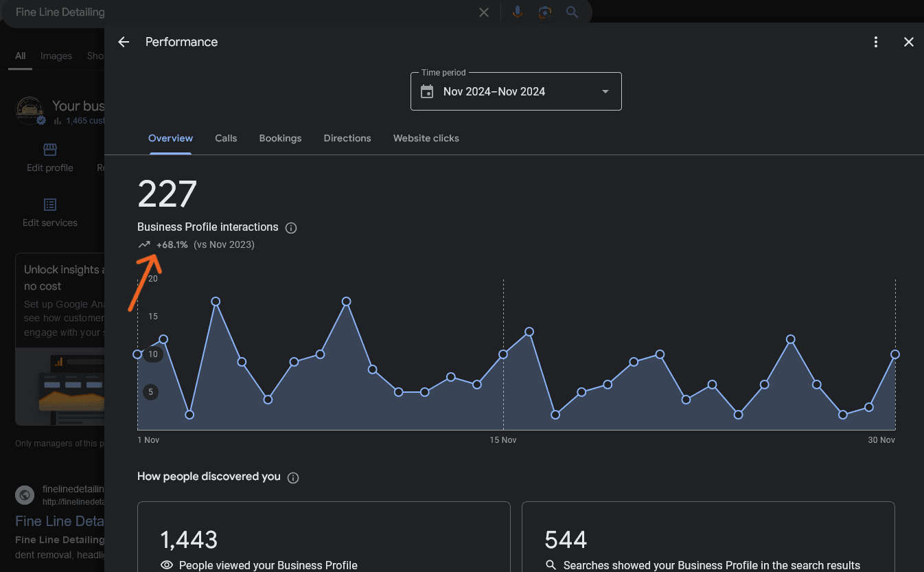
Task: Click the 15 Nov axis label
Action: (503, 439)
